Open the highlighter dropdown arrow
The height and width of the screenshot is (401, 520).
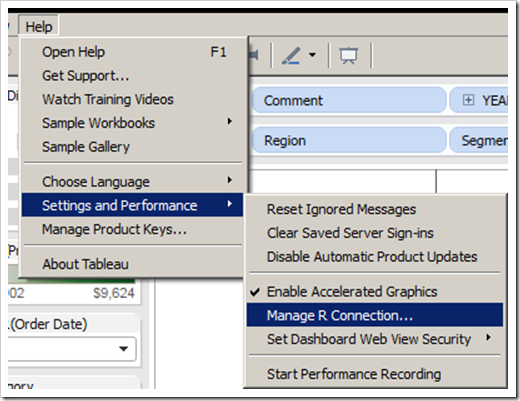tap(312, 55)
